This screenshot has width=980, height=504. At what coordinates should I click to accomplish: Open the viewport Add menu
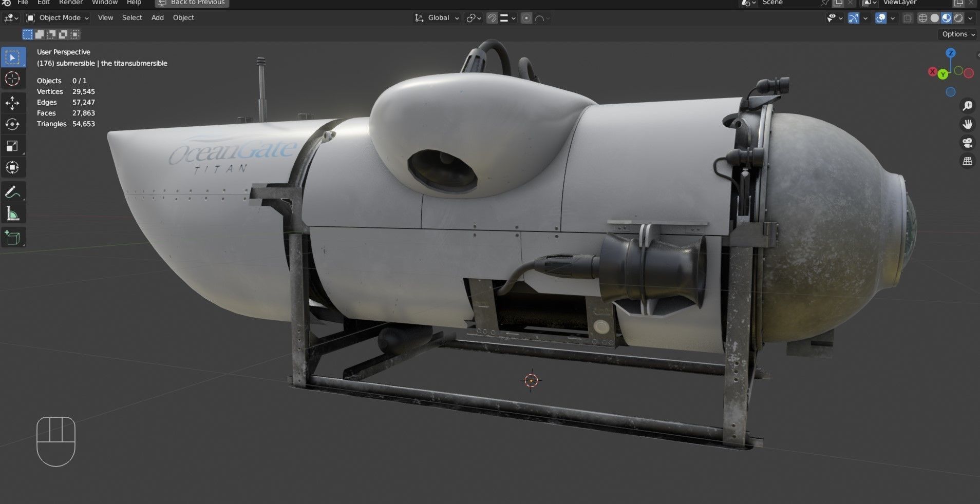(x=158, y=18)
